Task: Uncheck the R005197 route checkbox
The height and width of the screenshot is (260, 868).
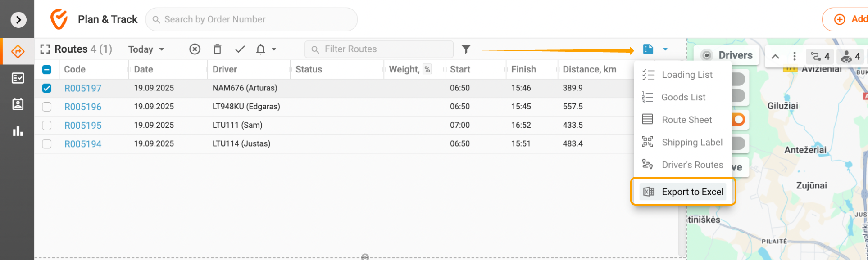Action: tap(47, 88)
